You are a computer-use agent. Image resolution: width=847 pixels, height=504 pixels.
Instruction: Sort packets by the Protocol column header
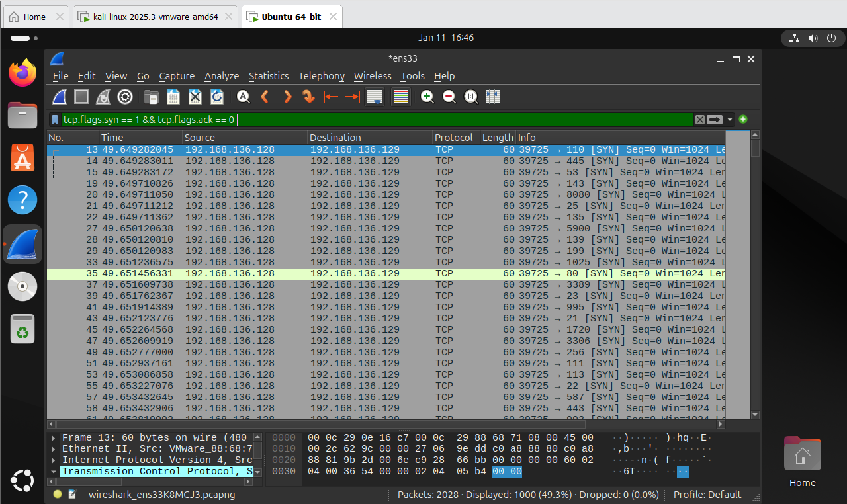coord(456,138)
